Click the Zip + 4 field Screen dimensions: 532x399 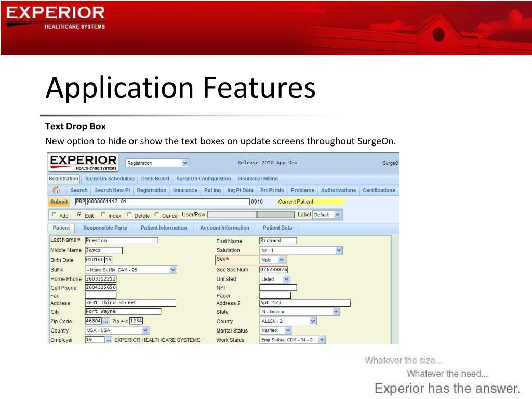click(x=136, y=321)
